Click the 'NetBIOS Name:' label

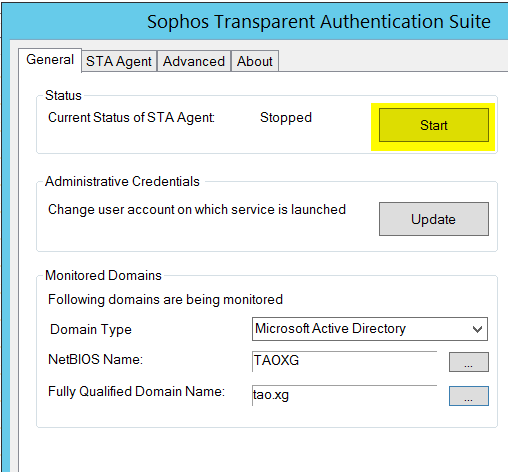click(x=95, y=360)
